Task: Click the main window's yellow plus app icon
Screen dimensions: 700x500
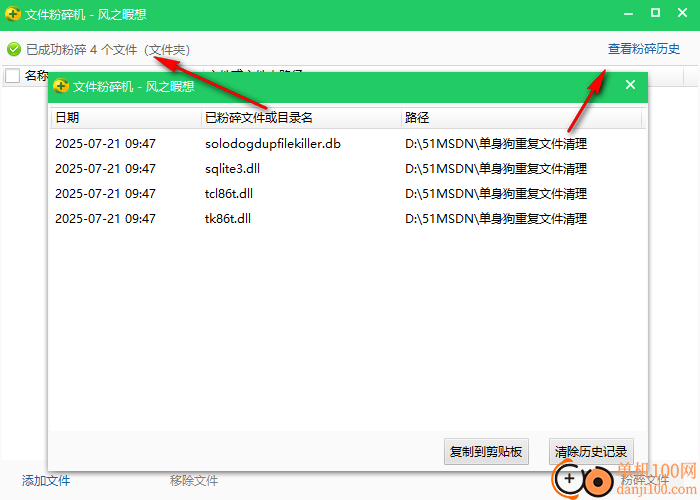Action: (13, 14)
